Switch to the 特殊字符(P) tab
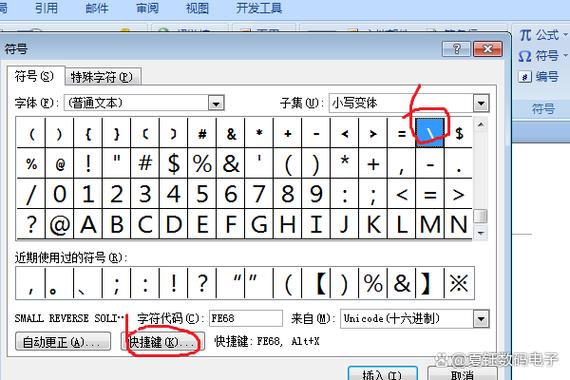Image resolution: width=570 pixels, height=380 pixels. [103, 77]
